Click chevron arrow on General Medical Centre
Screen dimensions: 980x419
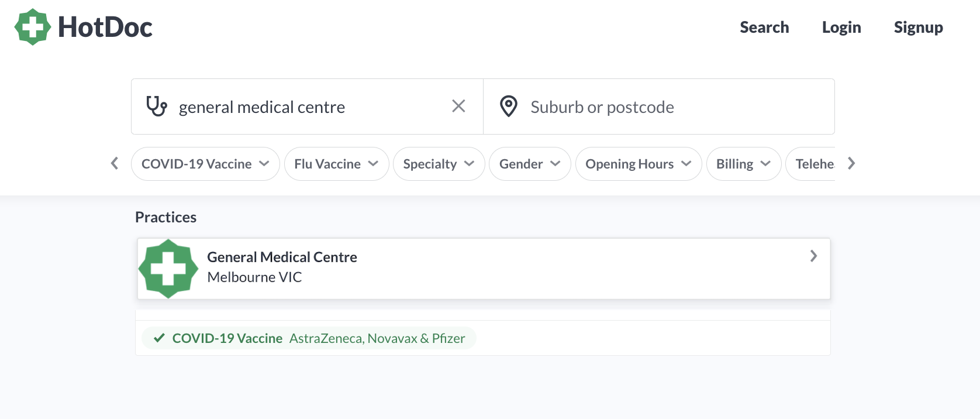[813, 256]
